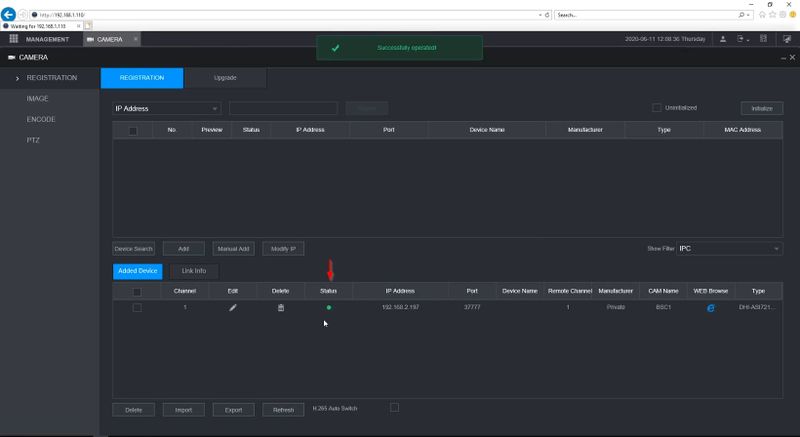Click the Initialize button
Image resolution: width=800 pixels, height=437 pixels.
(762, 108)
